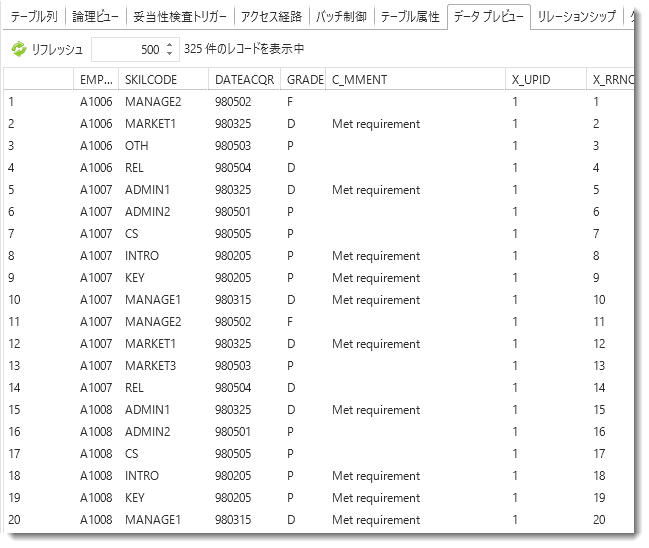Click ADMIN1 in row 5
The image size is (649, 548).
click(147, 190)
